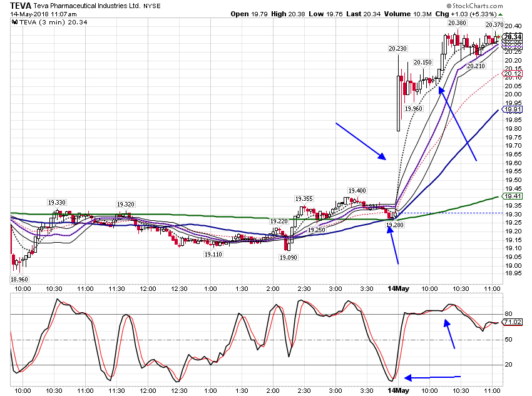Screen dimensions: 532x396
Task: Click the 19.250 price callout
Action: pyautogui.click(x=317, y=230)
